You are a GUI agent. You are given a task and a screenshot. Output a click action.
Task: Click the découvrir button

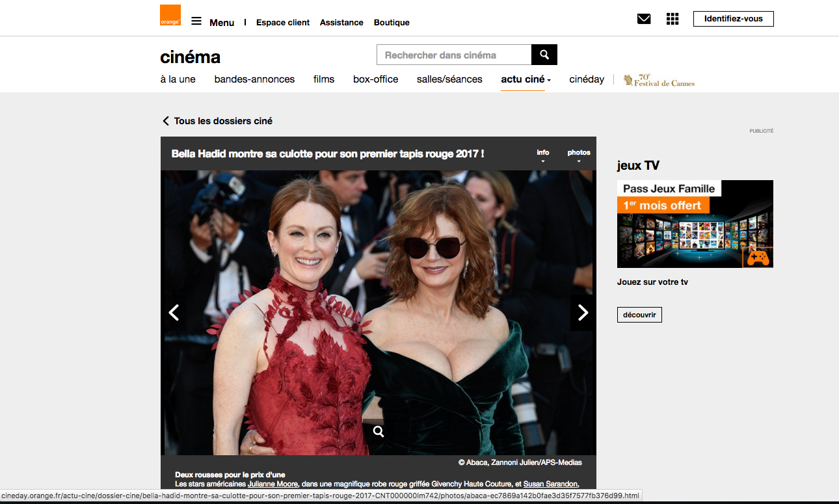[x=639, y=315]
